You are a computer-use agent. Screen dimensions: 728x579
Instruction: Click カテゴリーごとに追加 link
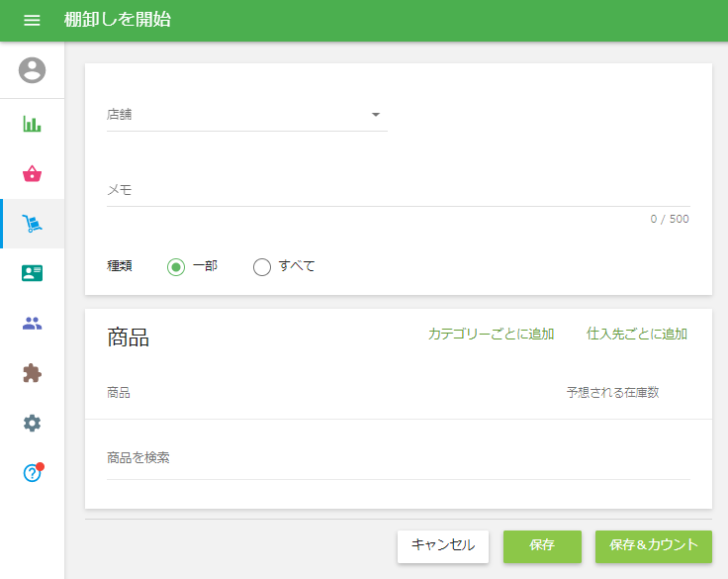pos(491,334)
